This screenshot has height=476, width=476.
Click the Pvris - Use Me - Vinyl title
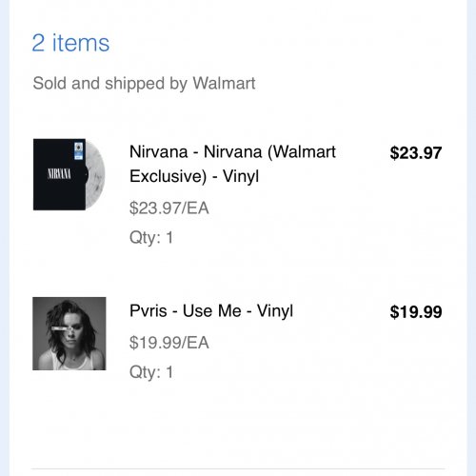tap(211, 310)
